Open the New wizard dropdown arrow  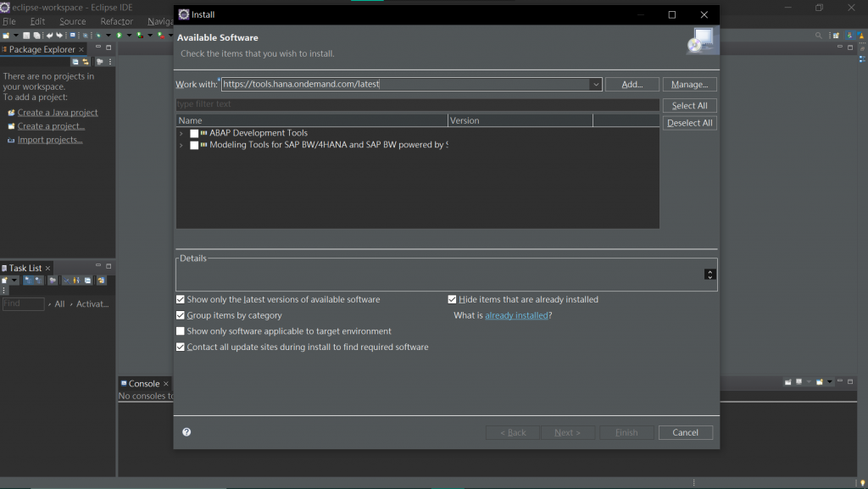pos(15,36)
